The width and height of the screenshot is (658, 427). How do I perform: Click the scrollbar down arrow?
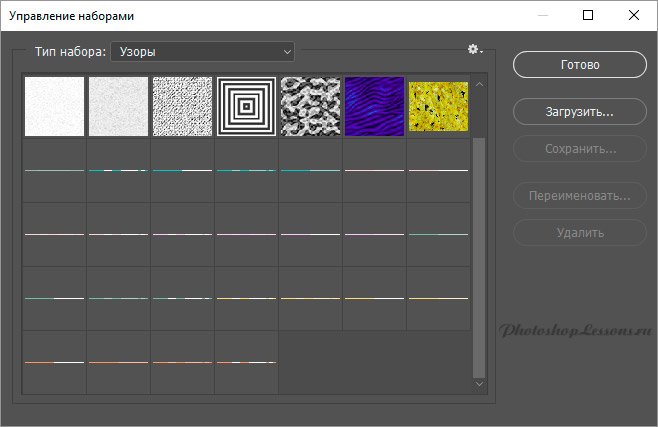click(x=478, y=383)
